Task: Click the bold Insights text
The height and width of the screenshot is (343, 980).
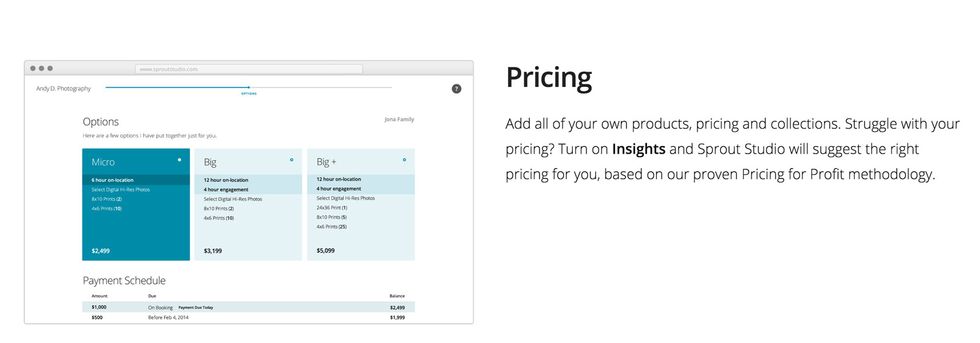Action: pyautogui.click(x=639, y=149)
